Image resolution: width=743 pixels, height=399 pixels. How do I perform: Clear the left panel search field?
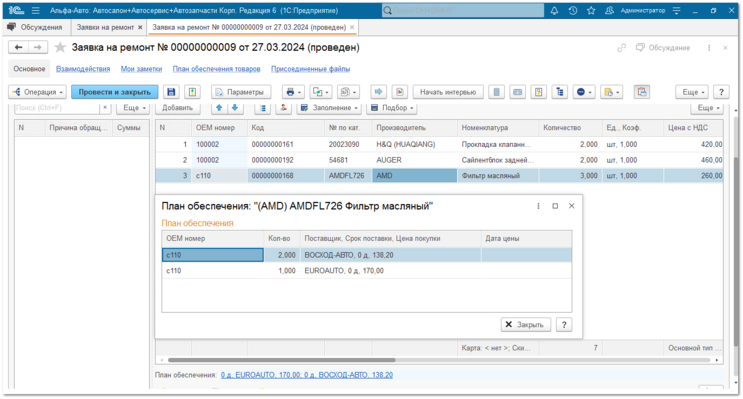click(105, 108)
